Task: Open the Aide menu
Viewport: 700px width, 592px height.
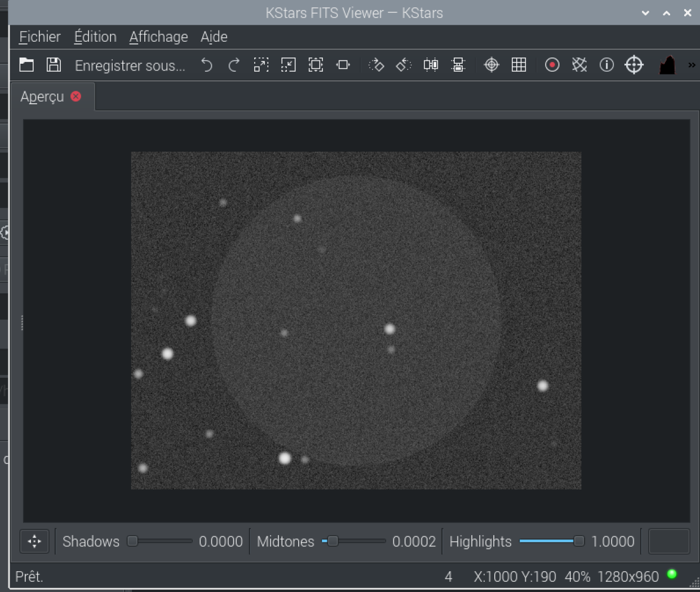Action: pos(214,37)
